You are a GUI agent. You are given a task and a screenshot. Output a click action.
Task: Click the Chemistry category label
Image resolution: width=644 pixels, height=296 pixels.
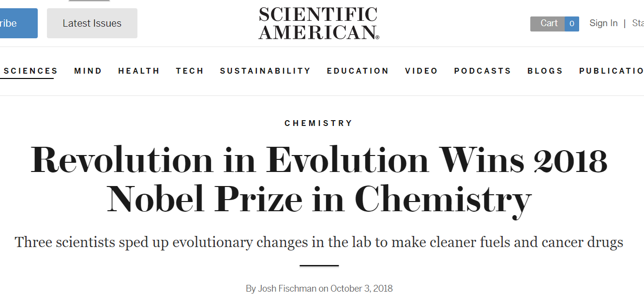(318, 123)
